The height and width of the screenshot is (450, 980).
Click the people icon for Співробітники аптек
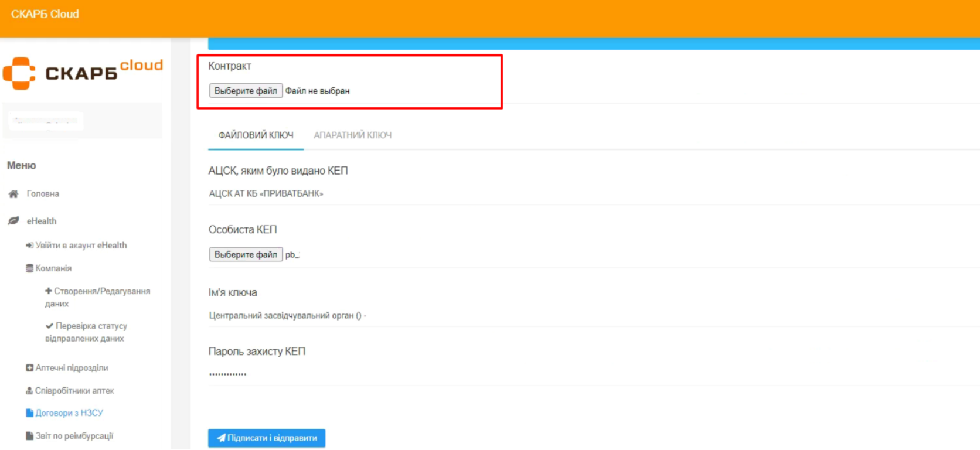coord(29,391)
